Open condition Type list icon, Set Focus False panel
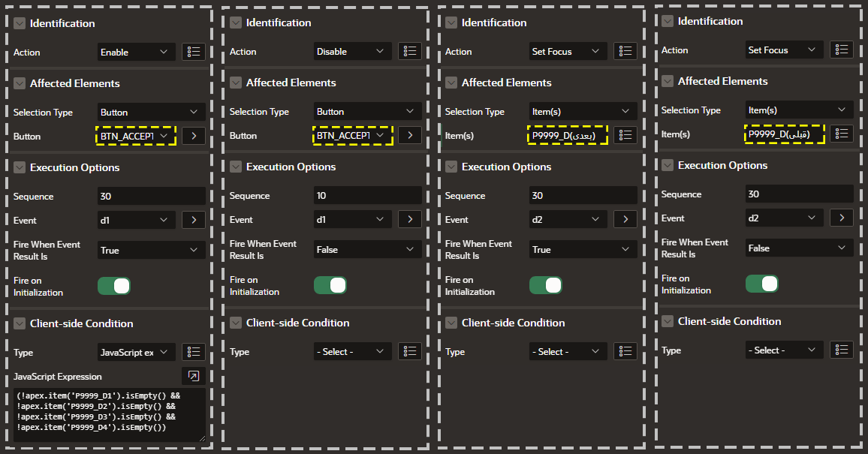 pyautogui.click(x=842, y=350)
